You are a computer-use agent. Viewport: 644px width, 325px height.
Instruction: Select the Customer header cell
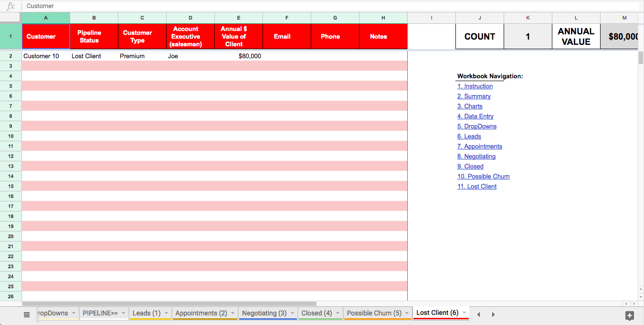coord(46,36)
